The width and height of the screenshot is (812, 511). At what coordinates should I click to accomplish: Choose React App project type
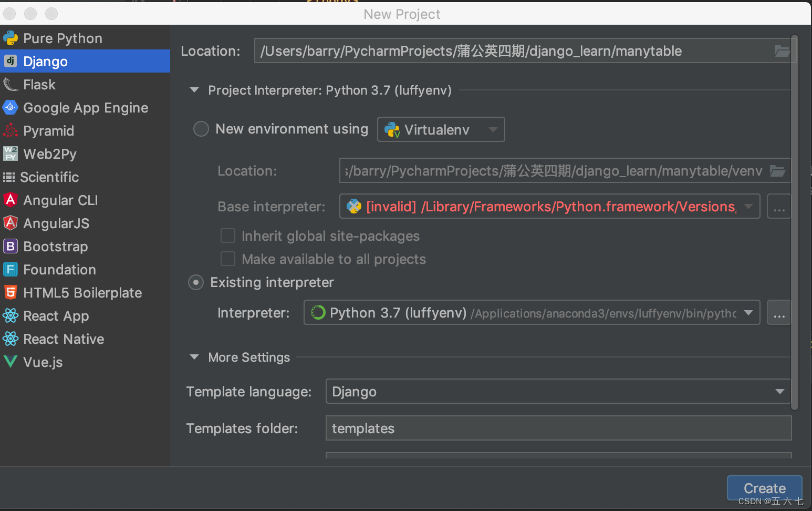tap(85, 315)
